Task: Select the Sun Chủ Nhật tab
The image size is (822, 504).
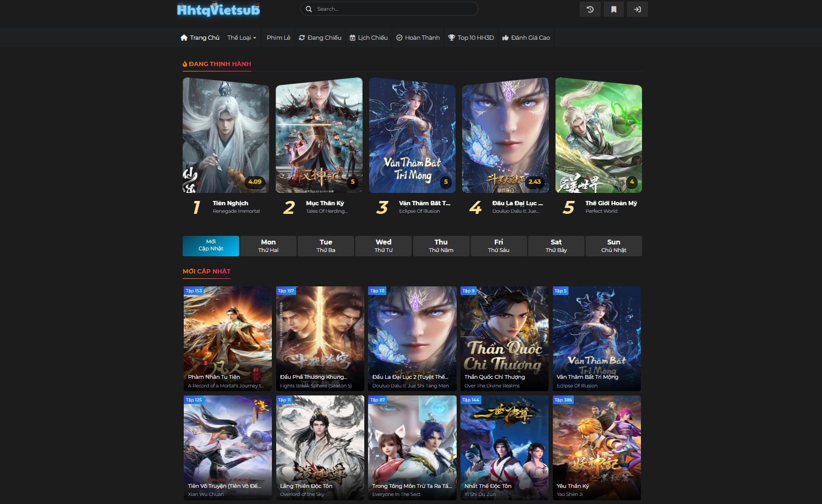Action: point(614,246)
